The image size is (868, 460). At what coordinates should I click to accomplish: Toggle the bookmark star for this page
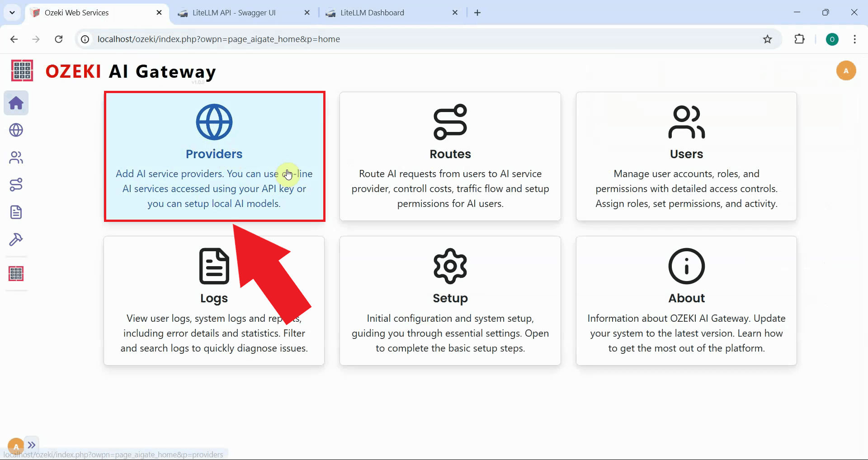point(767,39)
